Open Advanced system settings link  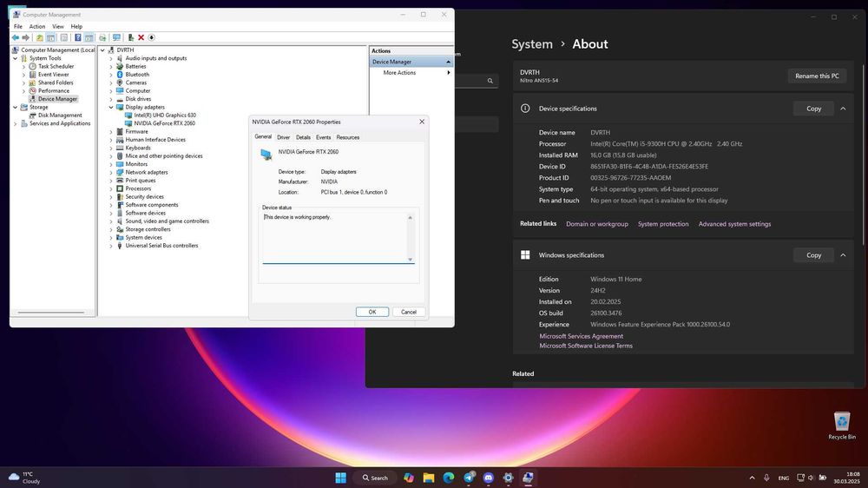point(734,224)
